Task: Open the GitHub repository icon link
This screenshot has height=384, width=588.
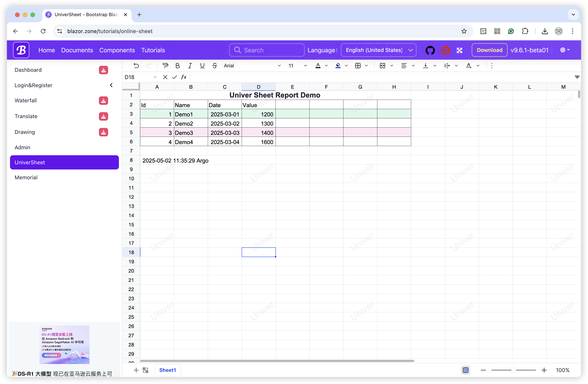Action: (430, 50)
